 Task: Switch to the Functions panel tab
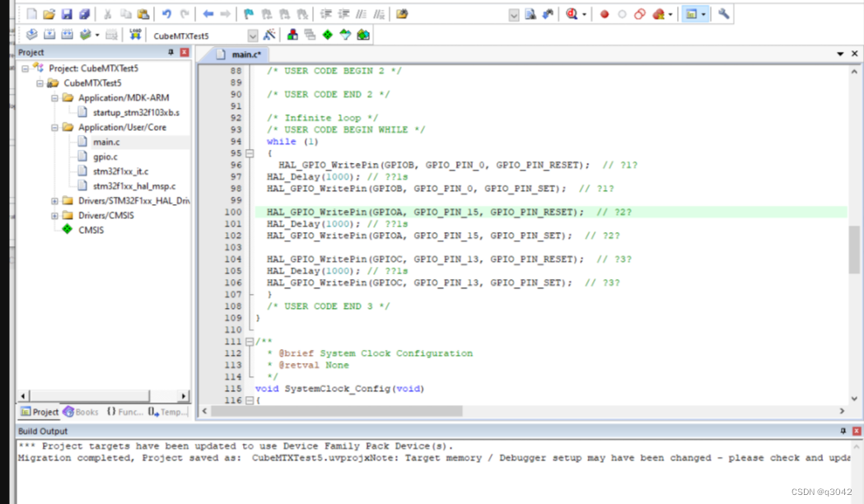(125, 412)
